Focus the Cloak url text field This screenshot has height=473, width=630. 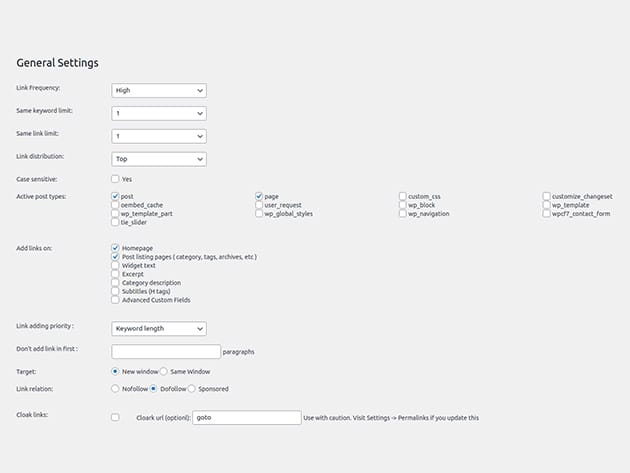point(247,418)
